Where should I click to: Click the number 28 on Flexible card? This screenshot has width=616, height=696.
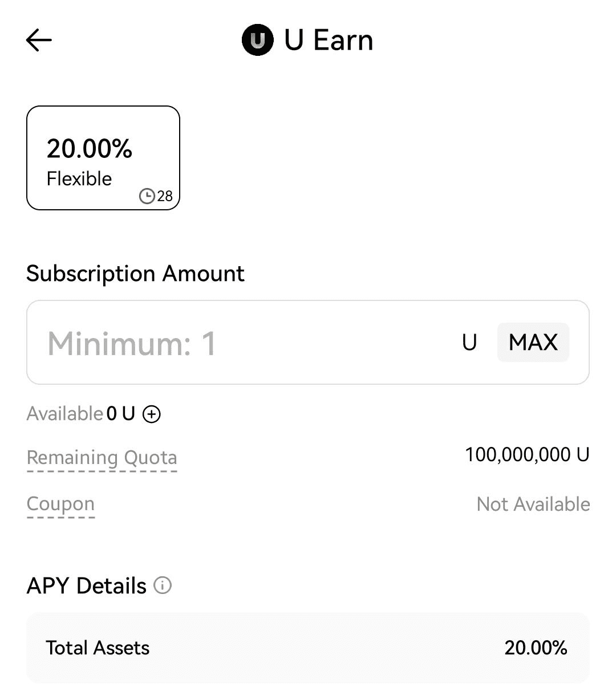tap(165, 197)
